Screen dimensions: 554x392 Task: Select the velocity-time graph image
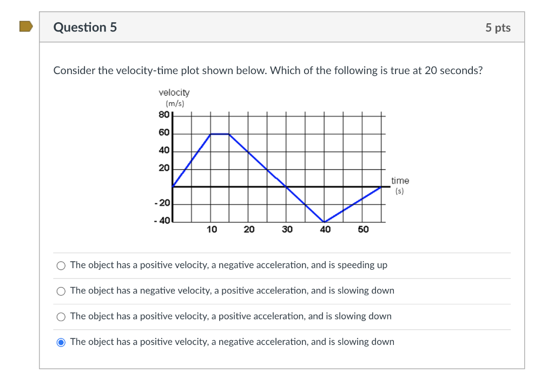click(x=271, y=162)
